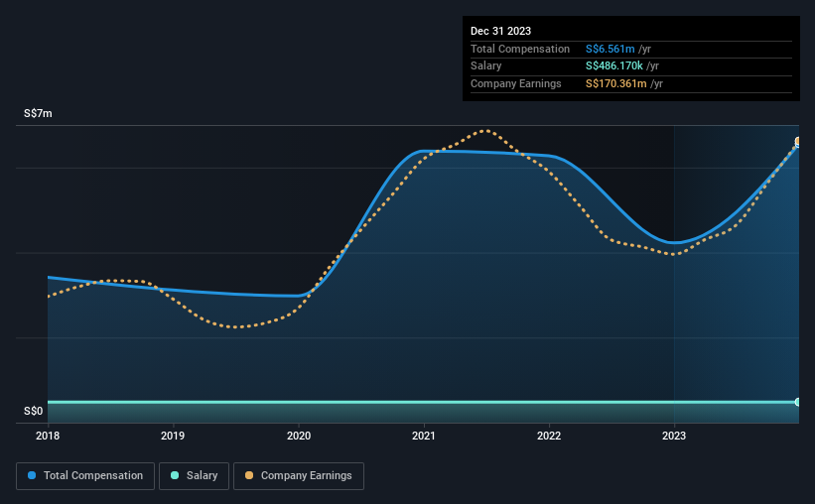Screen dimensions: 815x504
Task: Click the Dec 31 2023 tooltip date
Action: coord(500,31)
